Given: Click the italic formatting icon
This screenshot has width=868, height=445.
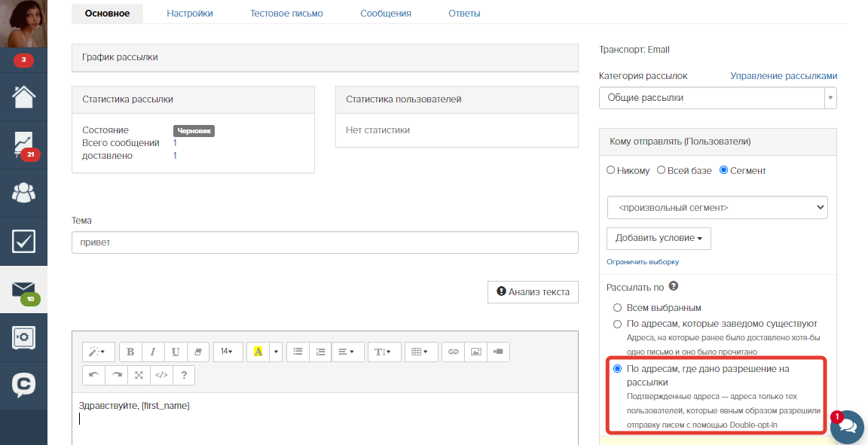Looking at the screenshot, I should pyautogui.click(x=153, y=352).
